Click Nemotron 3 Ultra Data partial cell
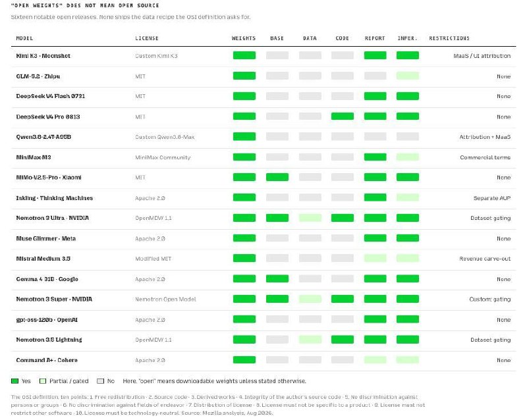This screenshot has width=527, height=420. 310,218
